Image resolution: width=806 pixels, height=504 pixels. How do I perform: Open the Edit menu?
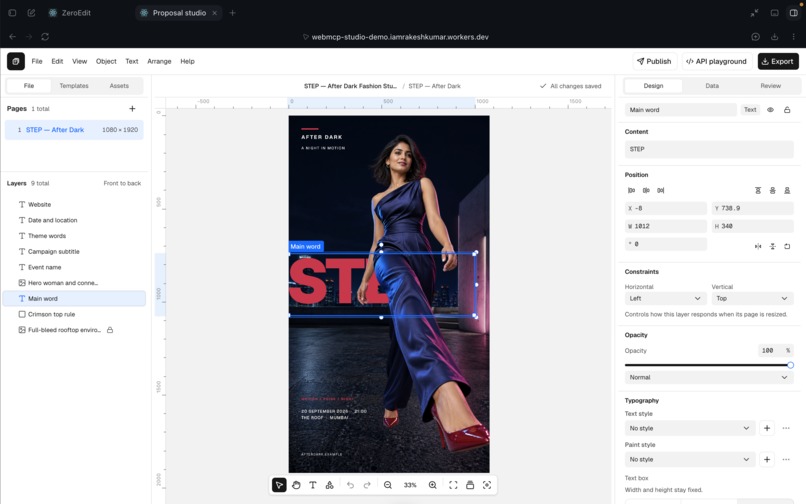57,61
